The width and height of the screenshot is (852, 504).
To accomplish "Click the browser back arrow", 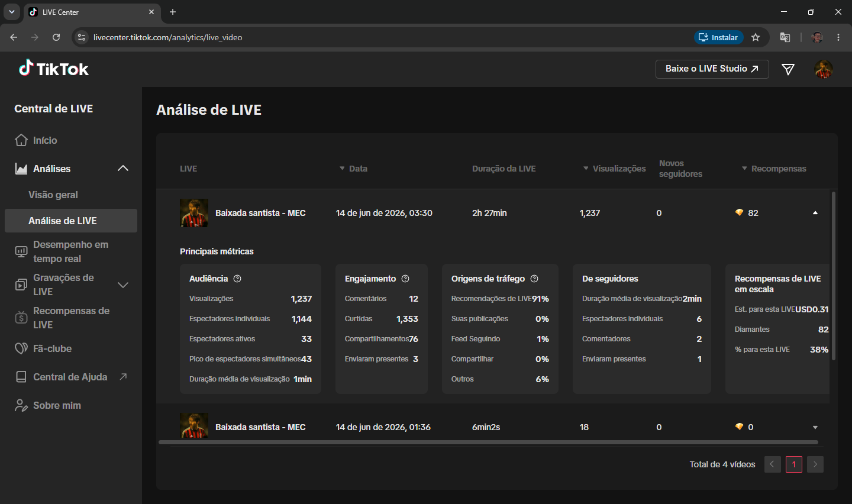I will coord(14,37).
